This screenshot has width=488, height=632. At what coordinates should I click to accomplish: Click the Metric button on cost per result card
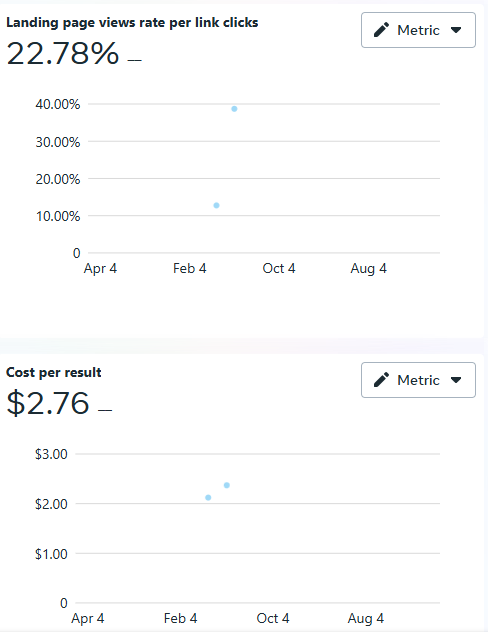(418, 380)
